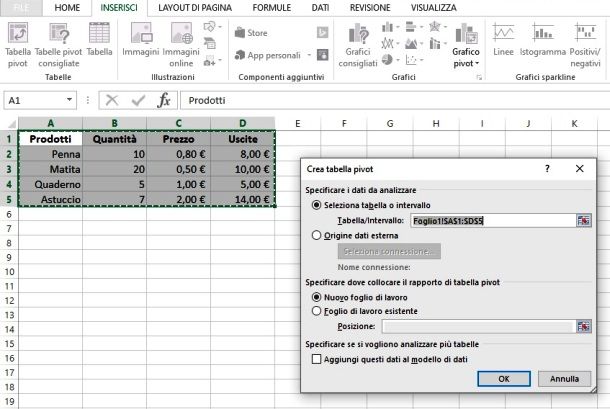Click the insert function fx icon
610x409 pixels.
point(165,100)
